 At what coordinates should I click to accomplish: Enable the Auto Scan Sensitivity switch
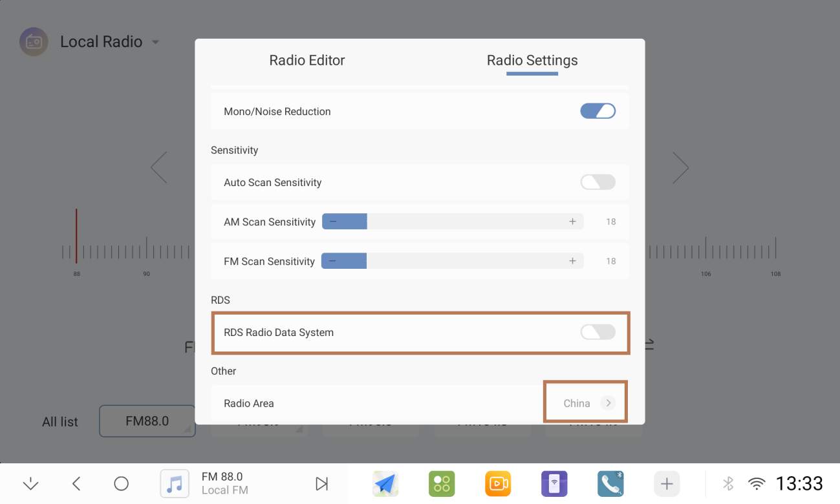pyautogui.click(x=598, y=182)
